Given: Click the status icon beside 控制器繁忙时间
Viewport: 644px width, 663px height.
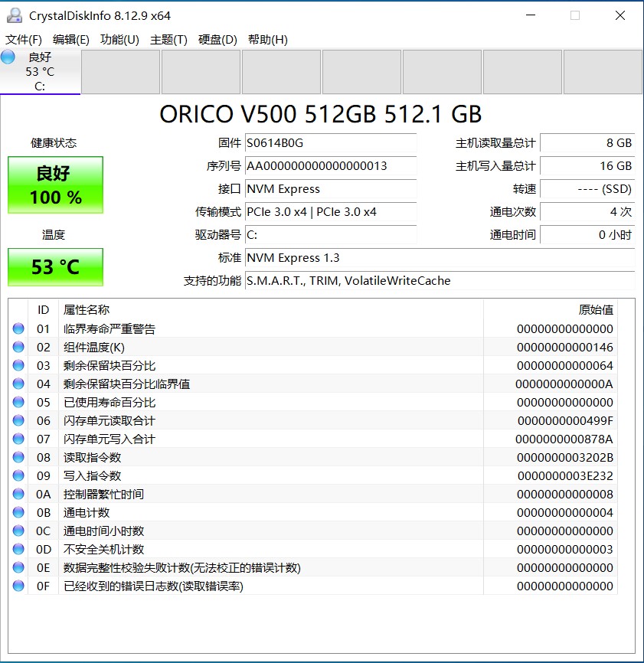Looking at the screenshot, I should [x=18, y=495].
